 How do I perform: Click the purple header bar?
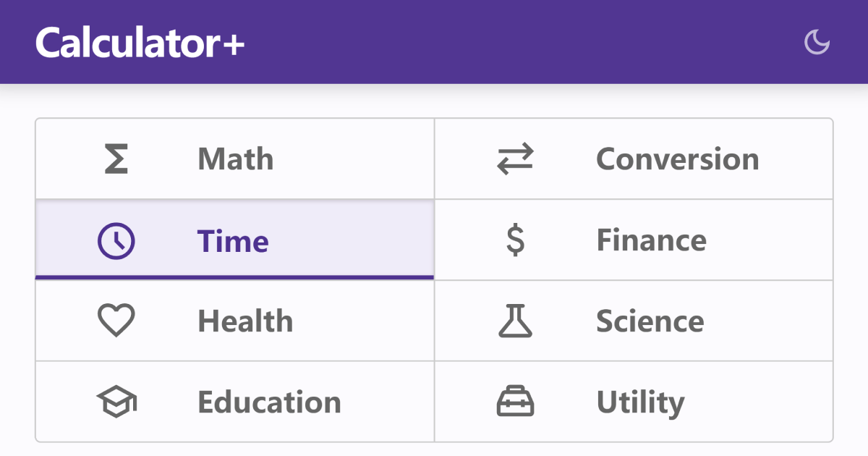(434, 41)
